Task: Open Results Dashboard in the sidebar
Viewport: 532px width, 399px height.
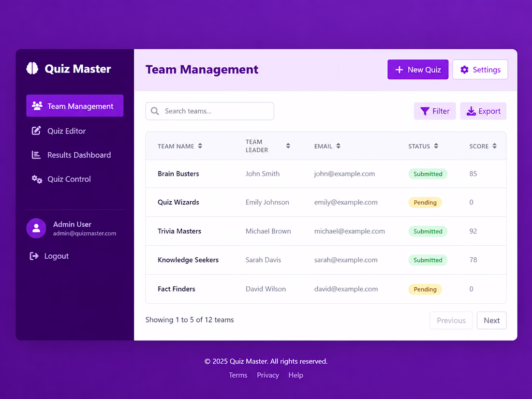Action: click(74, 155)
